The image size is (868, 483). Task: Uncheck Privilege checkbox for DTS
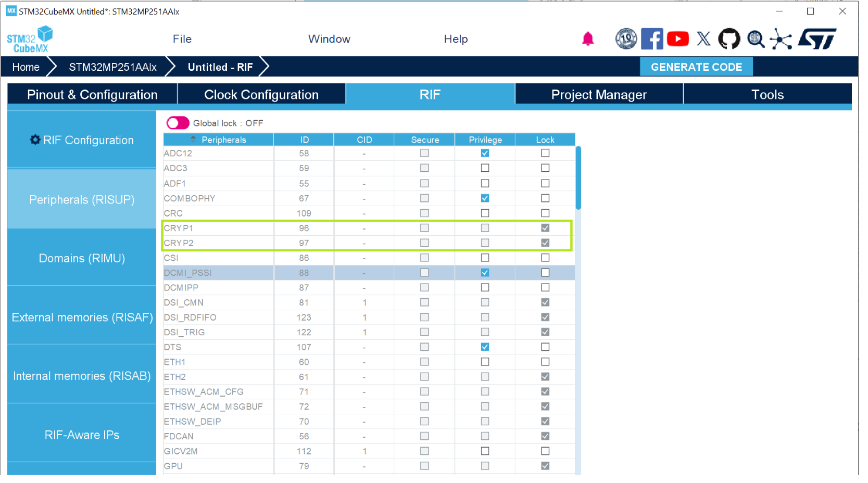pyautogui.click(x=485, y=347)
